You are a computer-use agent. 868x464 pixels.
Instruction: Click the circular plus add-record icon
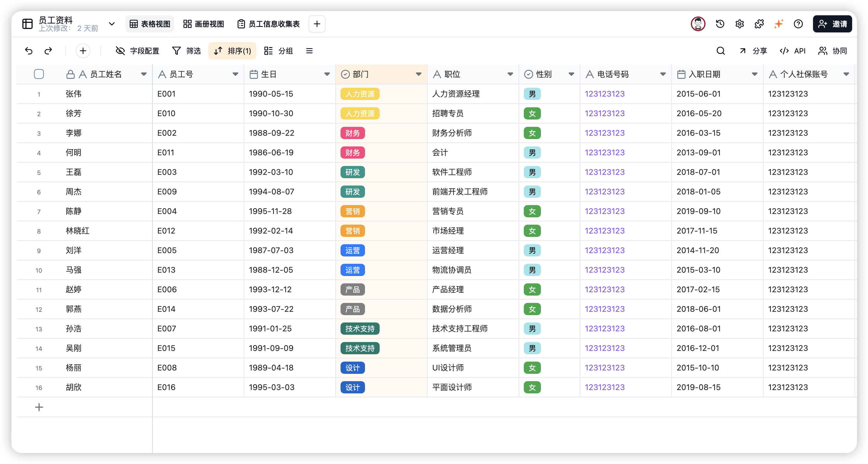click(x=83, y=51)
